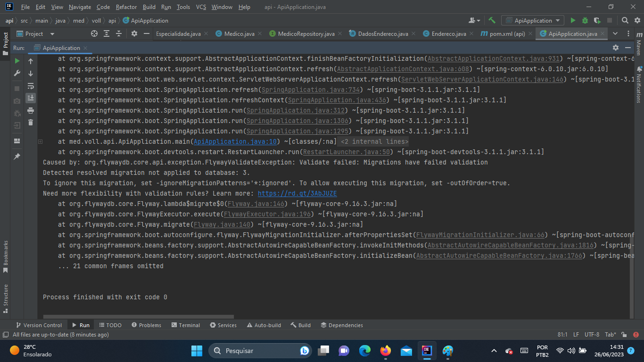Open ApiApplication.java:10 stack trace link
Screen dimensions: 644x362
tap(235, 141)
